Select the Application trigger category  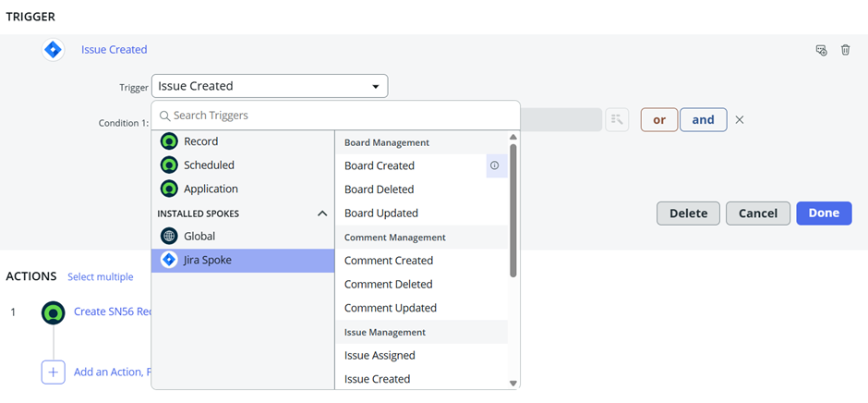click(x=243, y=189)
